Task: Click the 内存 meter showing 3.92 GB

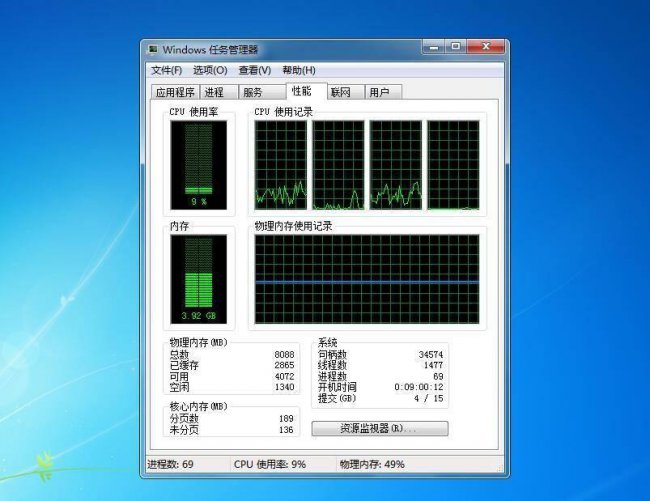Action: coord(199,279)
